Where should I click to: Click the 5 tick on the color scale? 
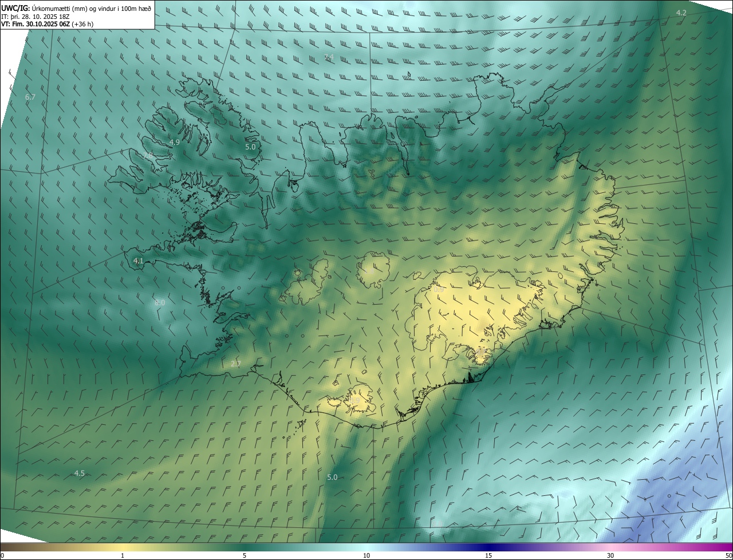pos(245,555)
